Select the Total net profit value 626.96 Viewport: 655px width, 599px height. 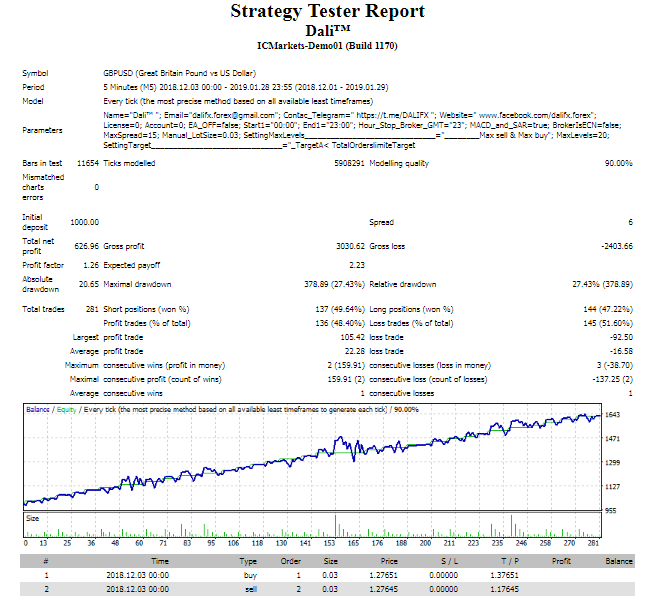pyautogui.click(x=84, y=245)
